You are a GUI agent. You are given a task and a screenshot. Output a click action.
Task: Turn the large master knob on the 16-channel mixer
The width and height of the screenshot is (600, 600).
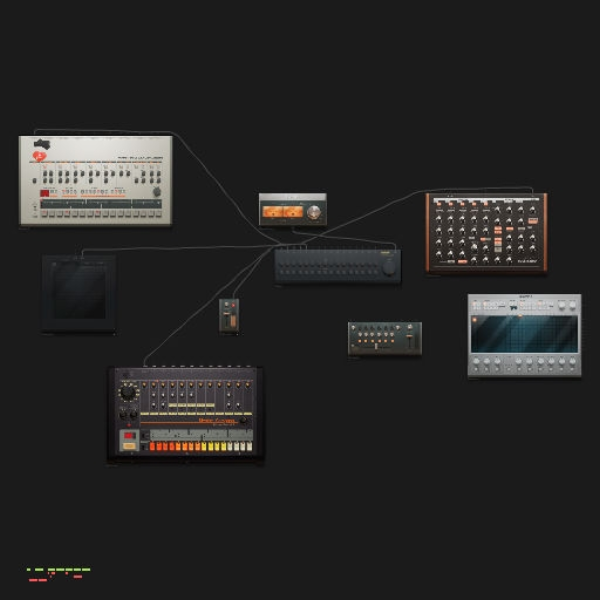click(x=389, y=267)
